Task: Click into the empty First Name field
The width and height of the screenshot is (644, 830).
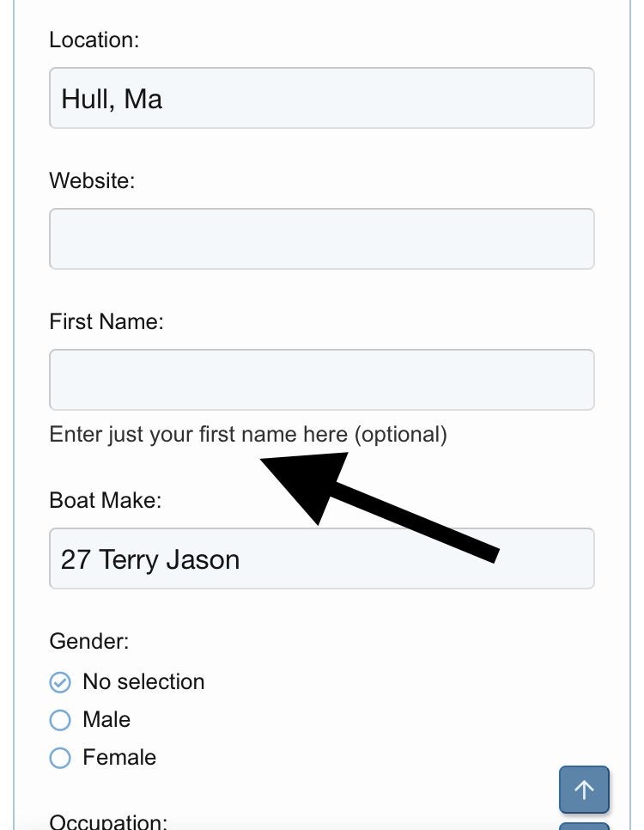Action: pos(322,380)
